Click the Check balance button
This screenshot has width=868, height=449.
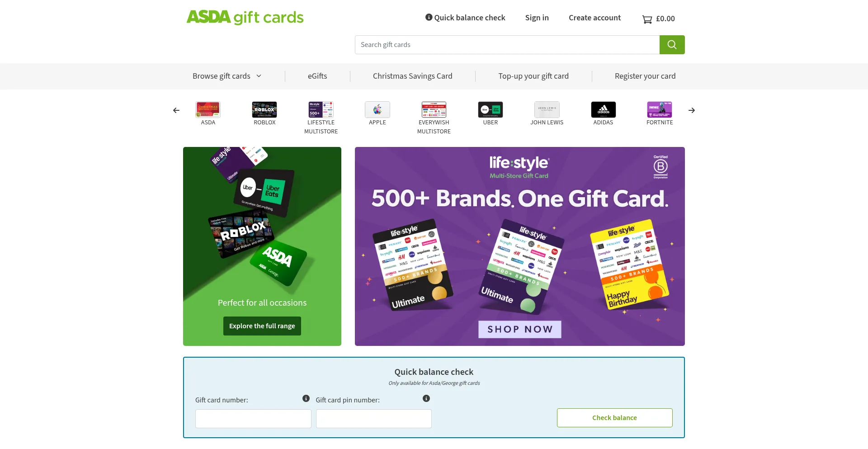tap(615, 418)
